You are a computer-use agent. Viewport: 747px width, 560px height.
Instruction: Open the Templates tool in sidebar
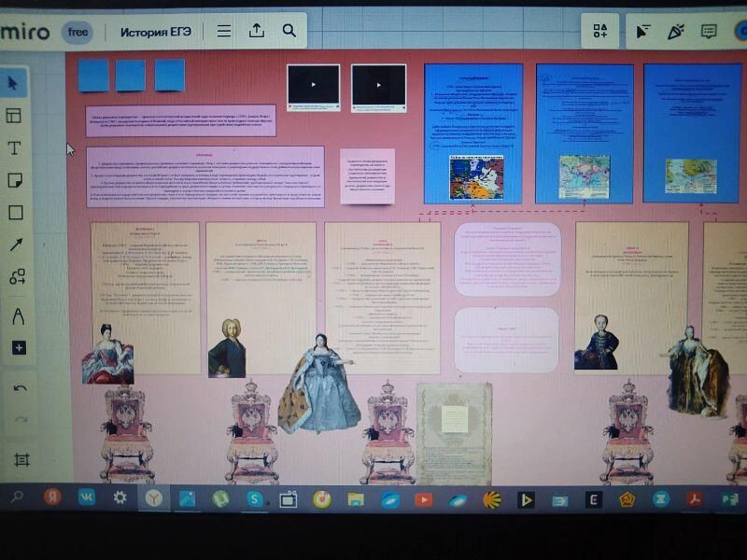tap(15, 116)
